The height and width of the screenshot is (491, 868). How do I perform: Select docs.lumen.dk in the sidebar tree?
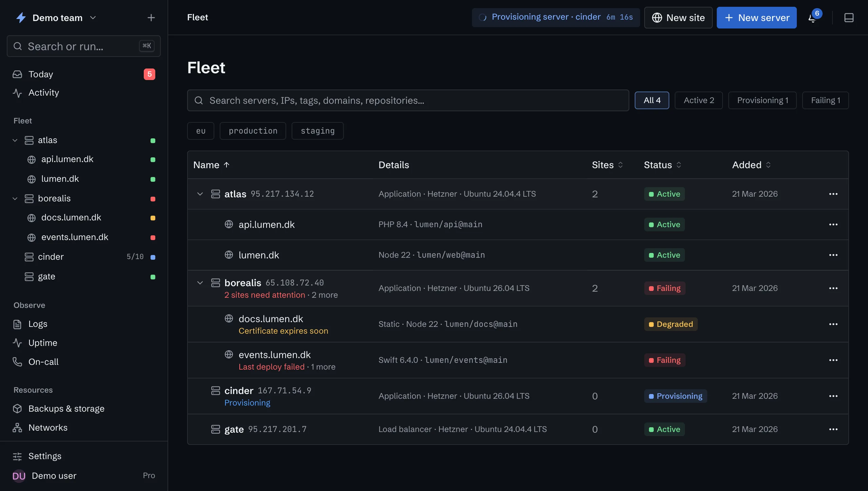coord(83,218)
